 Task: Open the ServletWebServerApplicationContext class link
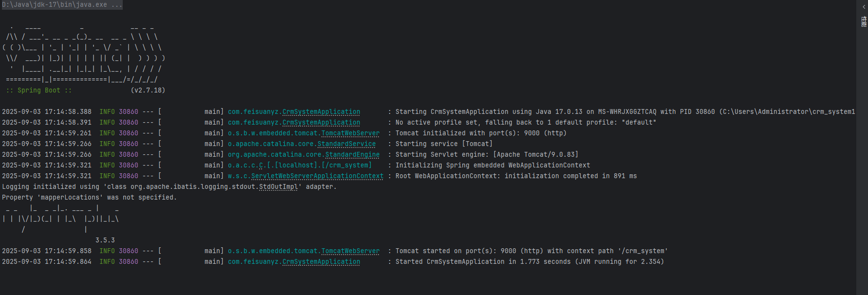coord(317,176)
